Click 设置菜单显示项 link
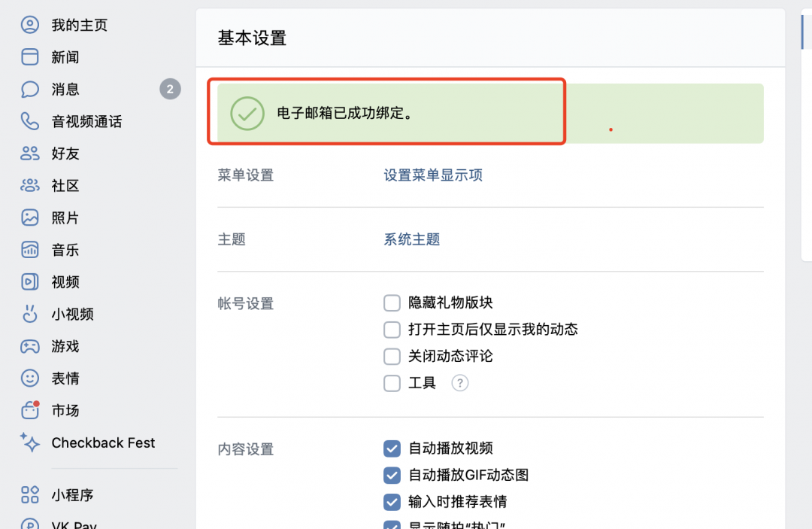 433,174
